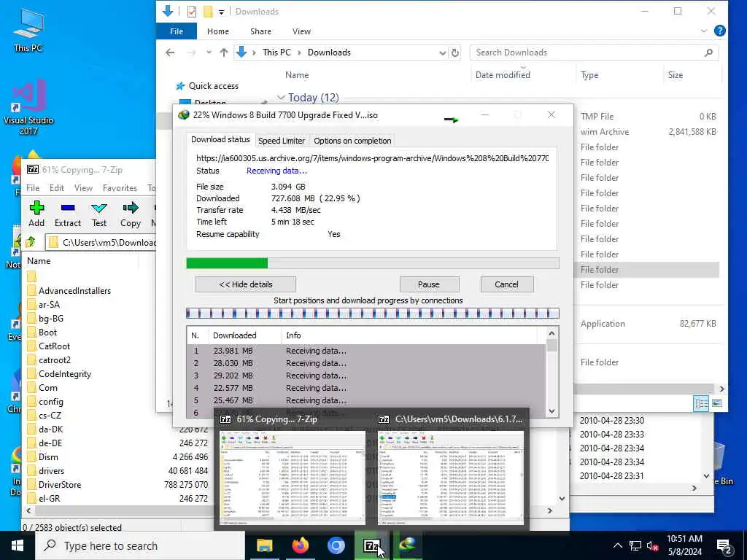Click the download progress bar
The width and height of the screenshot is (747, 560).
(373, 262)
